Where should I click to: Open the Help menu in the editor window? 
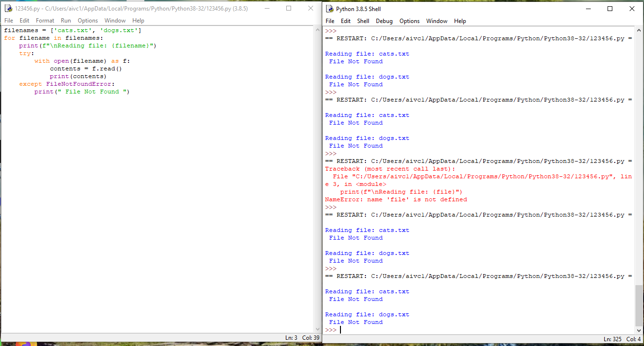pos(138,21)
